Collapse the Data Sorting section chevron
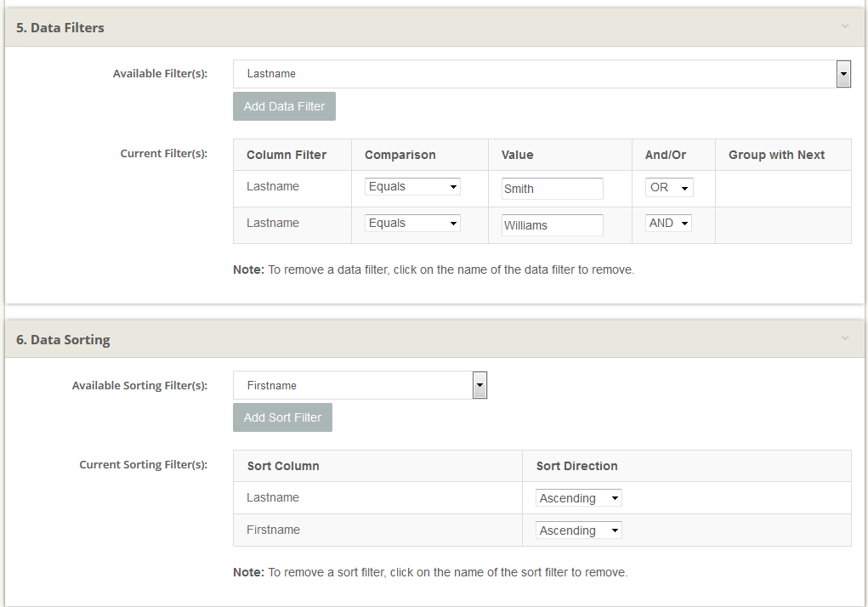 (x=844, y=338)
